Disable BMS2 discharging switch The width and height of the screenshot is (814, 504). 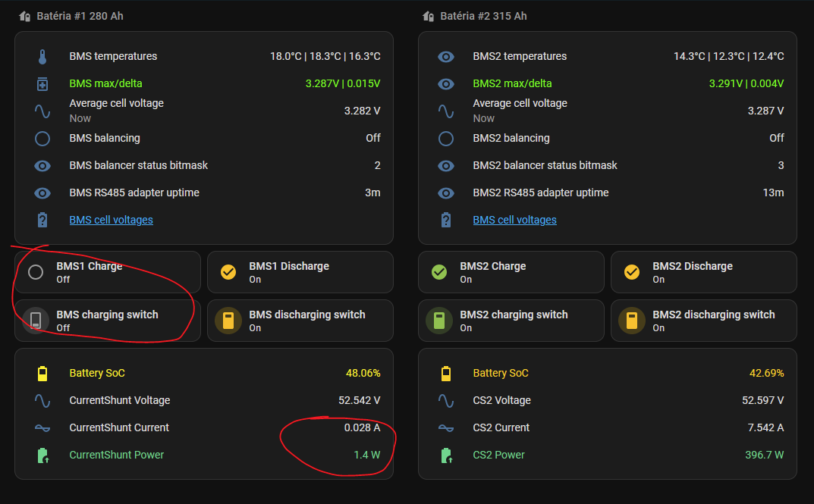(632, 321)
